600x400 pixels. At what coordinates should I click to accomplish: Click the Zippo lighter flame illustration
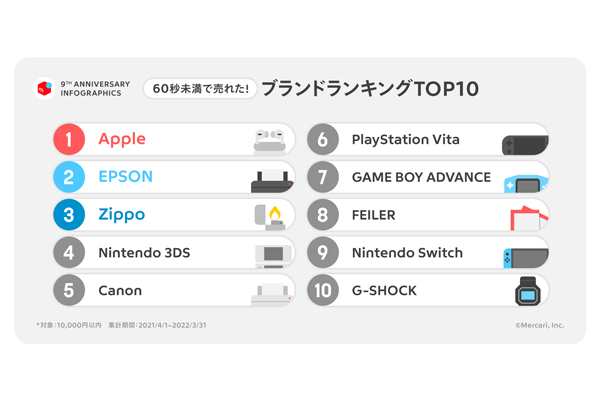coord(272,215)
